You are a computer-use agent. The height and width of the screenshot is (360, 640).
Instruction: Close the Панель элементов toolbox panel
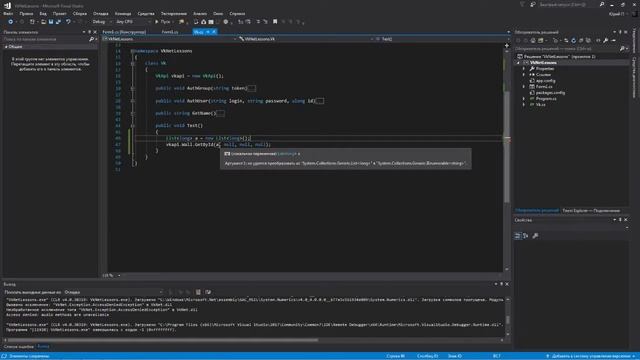click(x=95, y=32)
